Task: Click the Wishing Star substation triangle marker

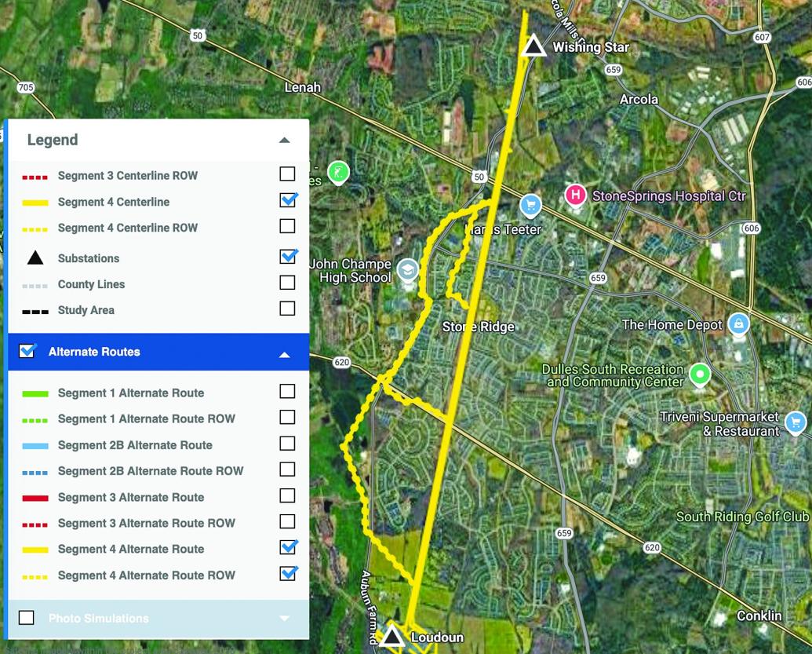Action: (x=533, y=46)
